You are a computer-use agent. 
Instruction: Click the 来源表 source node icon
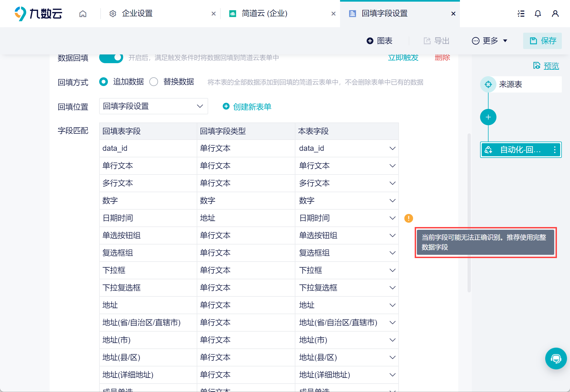pyautogui.click(x=488, y=84)
